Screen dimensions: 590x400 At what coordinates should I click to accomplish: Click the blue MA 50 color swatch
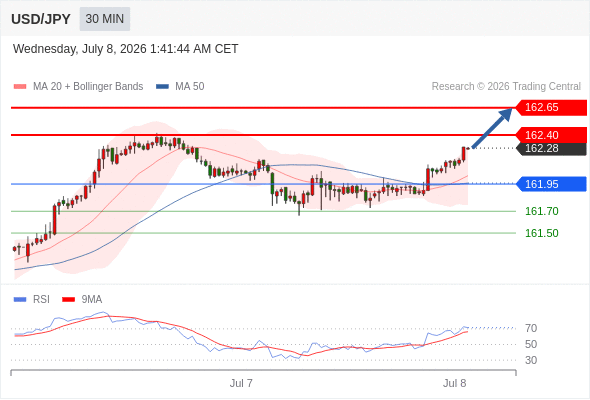click(163, 87)
